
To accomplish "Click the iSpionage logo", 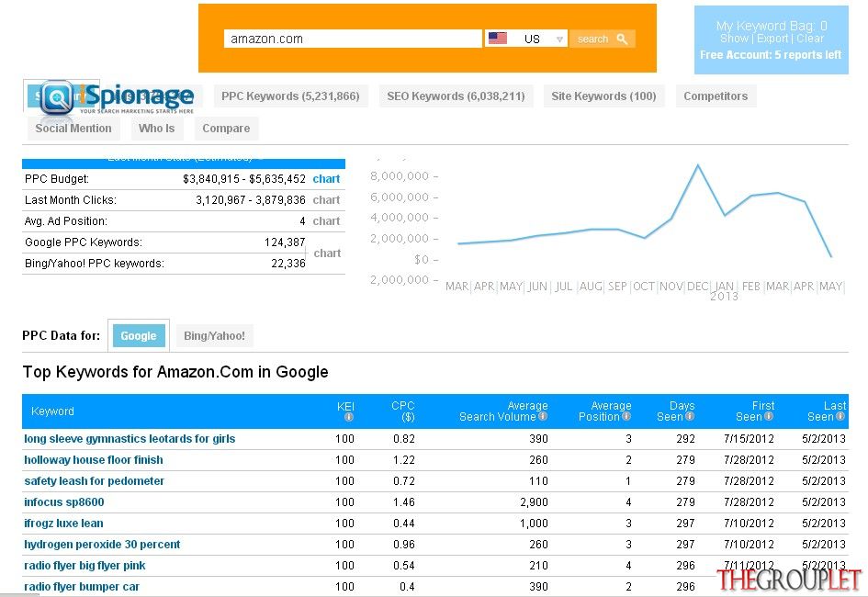I will pyautogui.click(x=117, y=98).
